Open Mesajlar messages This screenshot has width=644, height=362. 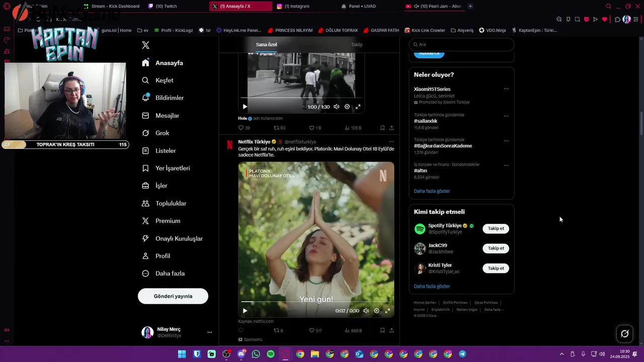162,116
